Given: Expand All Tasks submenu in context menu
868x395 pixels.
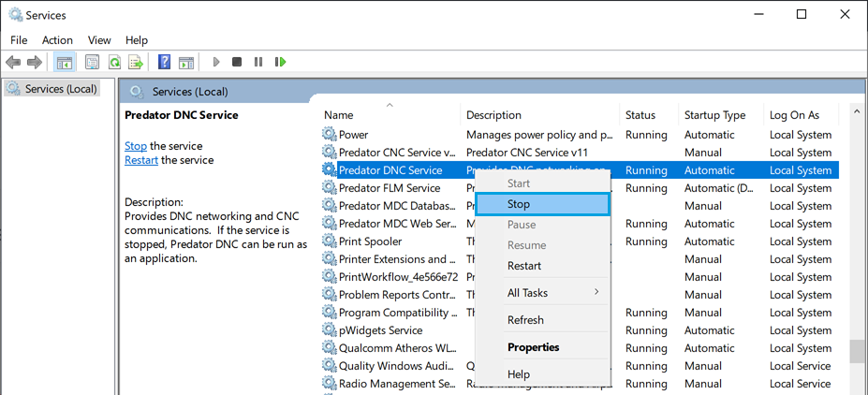Looking at the screenshot, I should click(x=542, y=293).
